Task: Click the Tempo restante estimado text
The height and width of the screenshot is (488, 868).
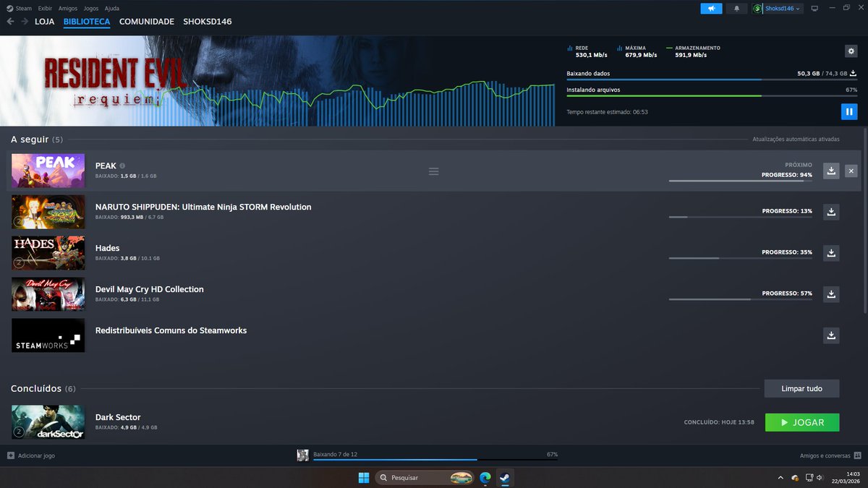Action: [x=607, y=112]
